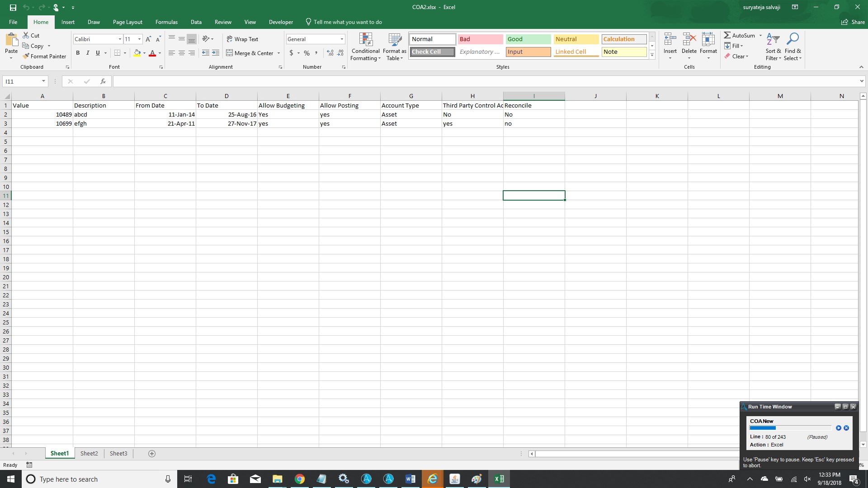Image resolution: width=868 pixels, height=488 pixels.
Task: Click the Insert Function fx icon
Action: tap(103, 81)
